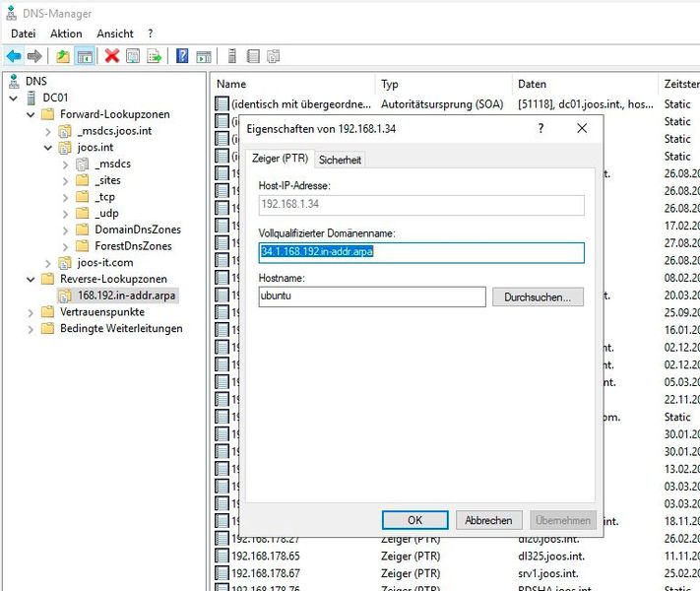Select the _udp folder in tree
This screenshot has width=700, height=591.
coord(106,214)
